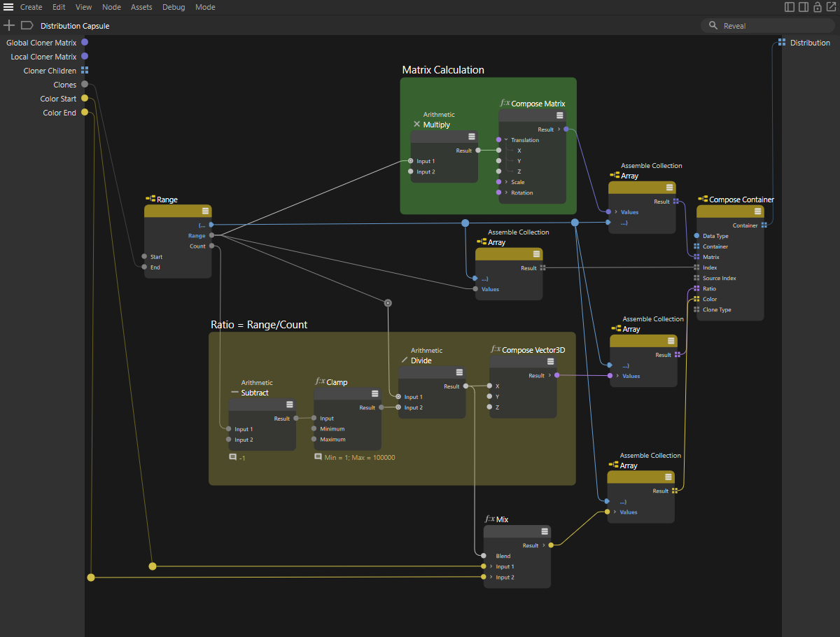This screenshot has width=840, height=637.
Task: Click the open in new window icon
Action: coord(831,7)
